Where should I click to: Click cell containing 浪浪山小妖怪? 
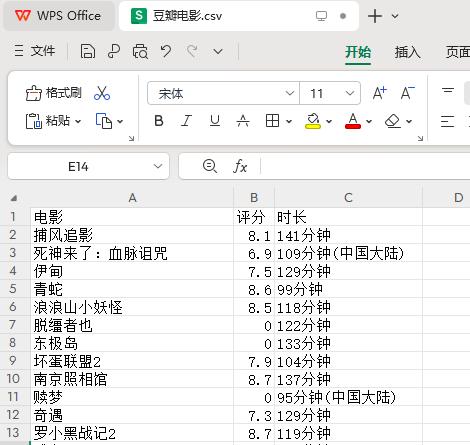[132, 307]
